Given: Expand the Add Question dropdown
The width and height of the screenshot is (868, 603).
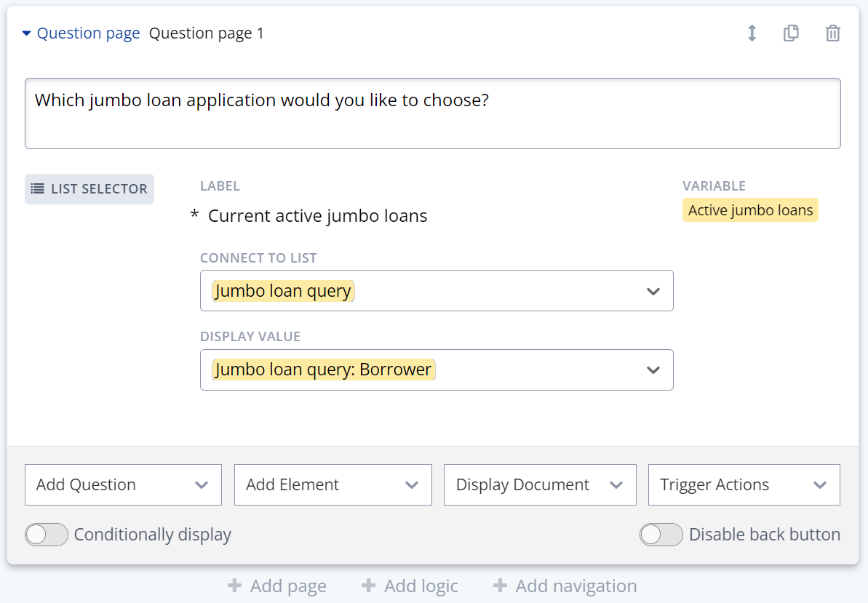Looking at the screenshot, I should click(123, 485).
